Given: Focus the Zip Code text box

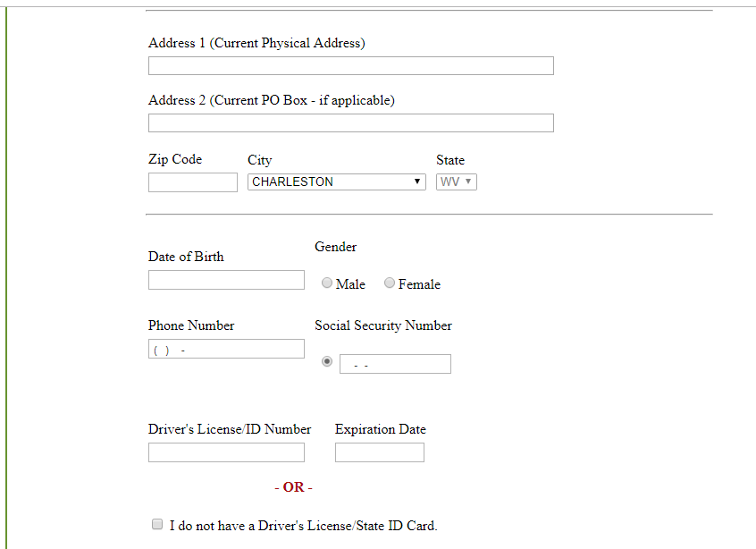Looking at the screenshot, I should coord(192,182).
